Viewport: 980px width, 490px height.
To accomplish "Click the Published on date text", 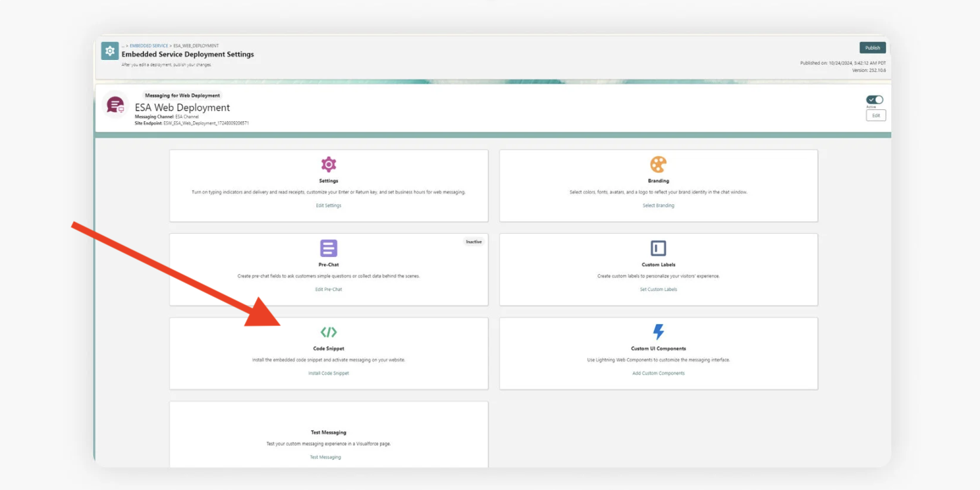I will coord(843,63).
